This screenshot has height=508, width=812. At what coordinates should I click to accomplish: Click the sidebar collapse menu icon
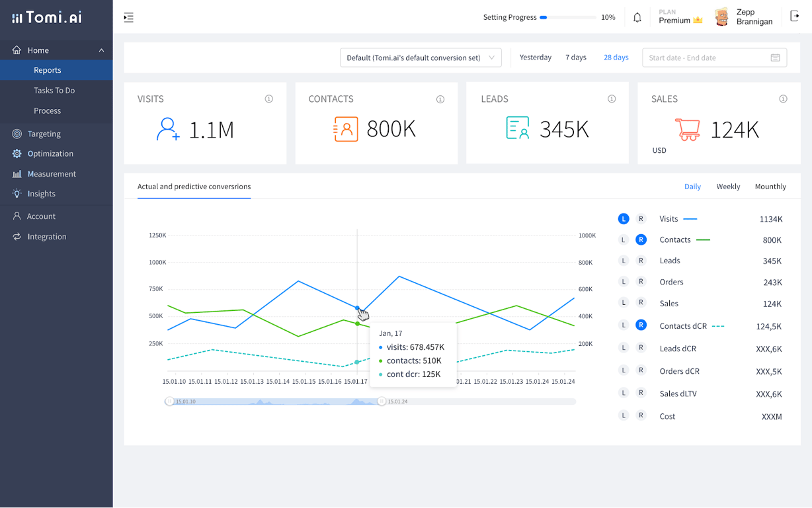pos(129,17)
